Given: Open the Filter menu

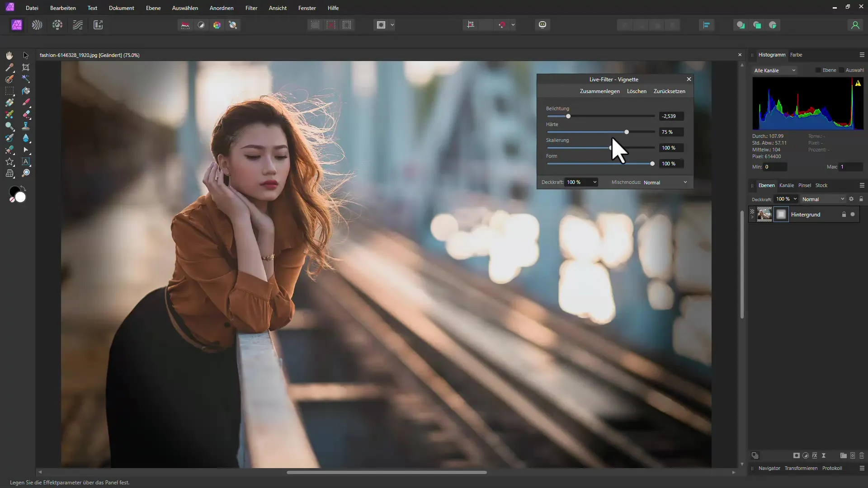Looking at the screenshot, I should click(250, 8).
